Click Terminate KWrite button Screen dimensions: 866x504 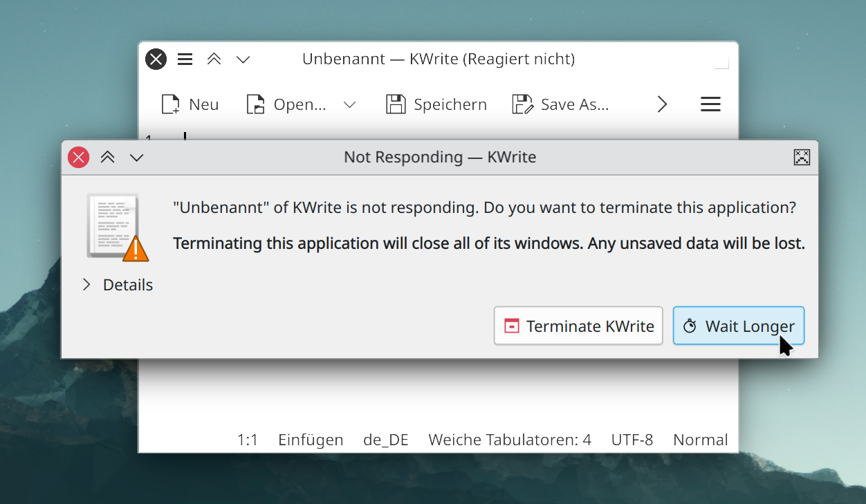click(x=578, y=326)
